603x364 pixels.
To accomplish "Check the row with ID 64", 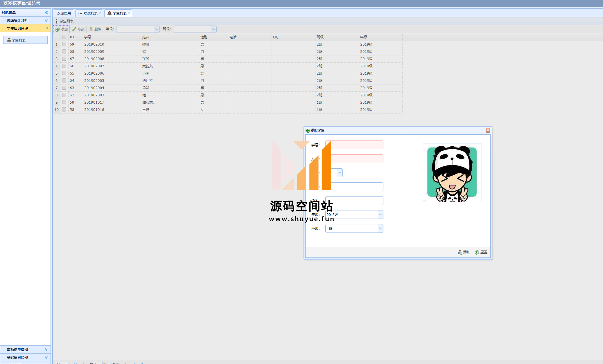I will [x=64, y=81].
